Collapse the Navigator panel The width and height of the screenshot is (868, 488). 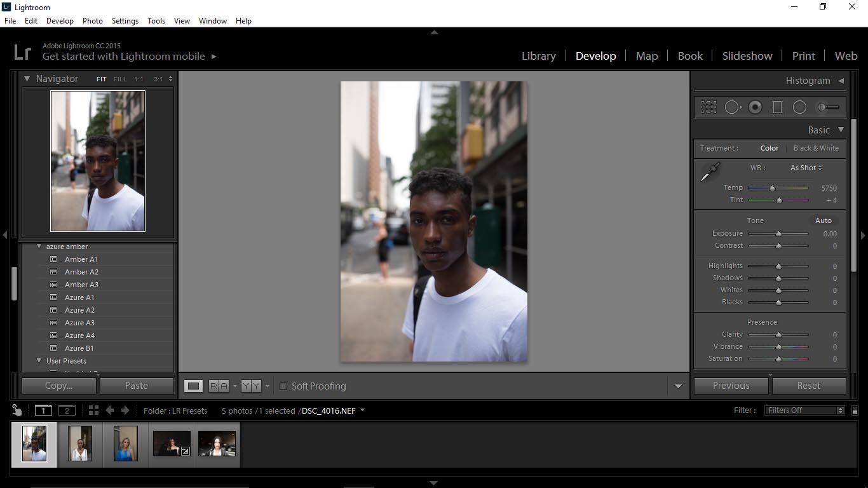tap(27, 79)
